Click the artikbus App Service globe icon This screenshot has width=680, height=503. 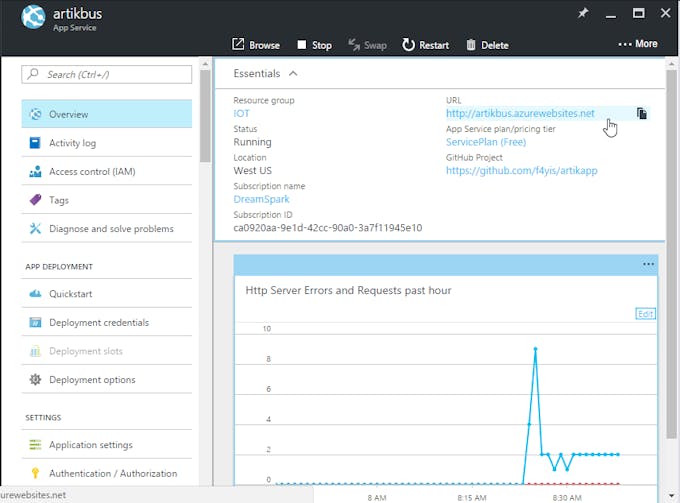(33, 17)
